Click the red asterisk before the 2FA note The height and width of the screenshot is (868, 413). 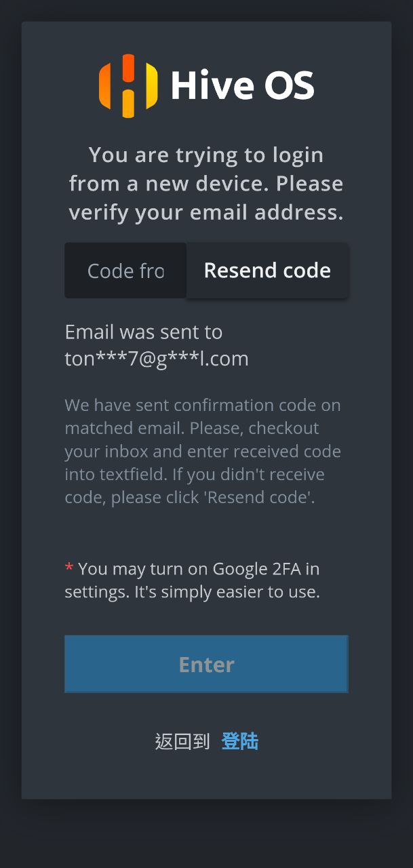69,568
